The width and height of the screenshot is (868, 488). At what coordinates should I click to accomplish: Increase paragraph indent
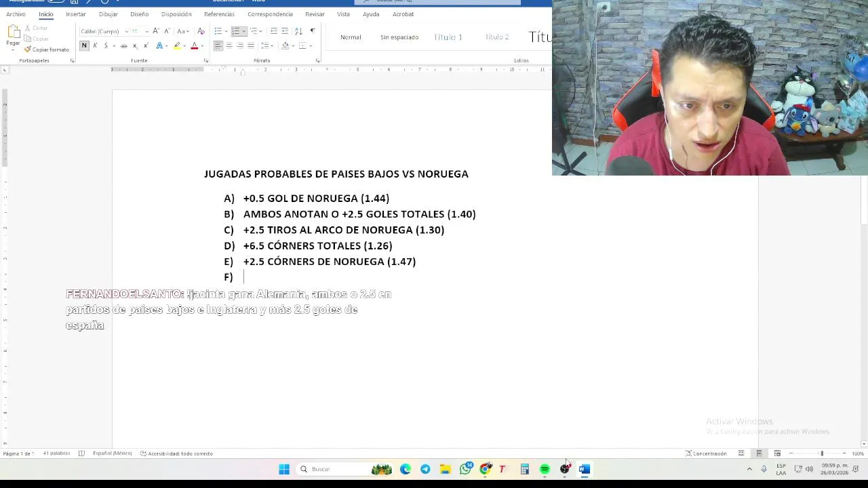(285, 31)
